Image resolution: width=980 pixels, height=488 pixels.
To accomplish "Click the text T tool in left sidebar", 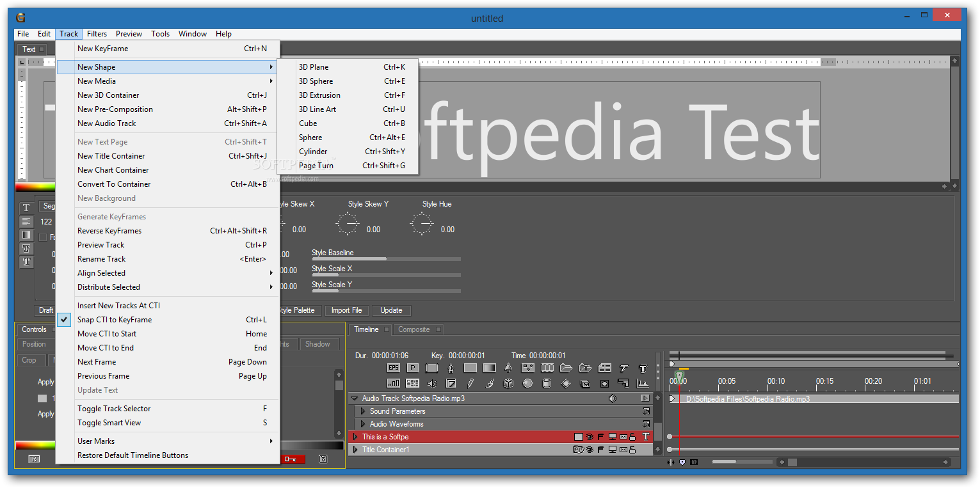I will click(x=26, y=207).
